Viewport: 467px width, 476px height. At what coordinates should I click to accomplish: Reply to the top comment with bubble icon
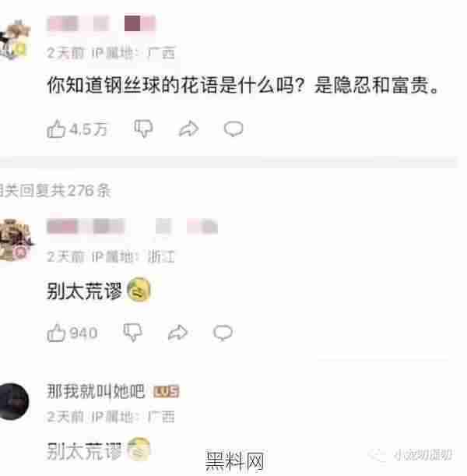(233, 129)
